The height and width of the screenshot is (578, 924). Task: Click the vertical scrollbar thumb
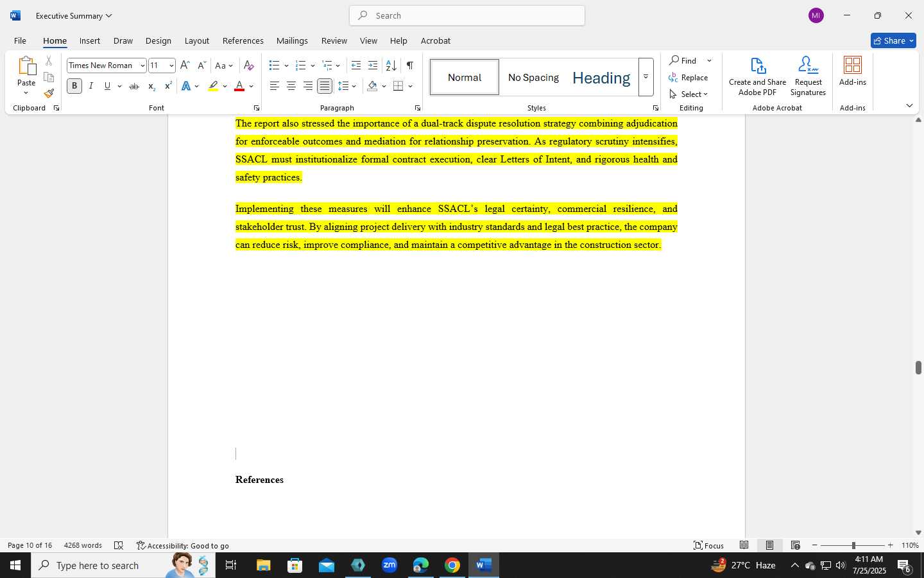click(x=918, y=367)
